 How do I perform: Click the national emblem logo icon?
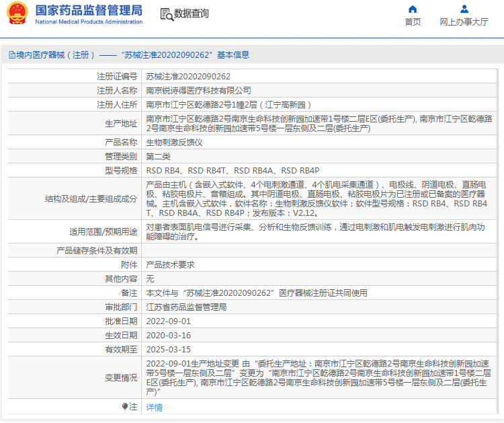(x=17, y=14)
